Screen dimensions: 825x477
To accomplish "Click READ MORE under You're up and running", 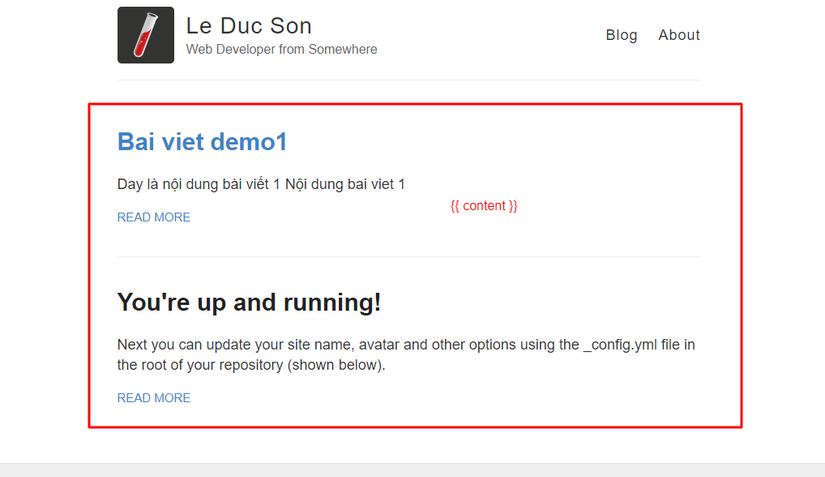I will (x=154, y=398).
